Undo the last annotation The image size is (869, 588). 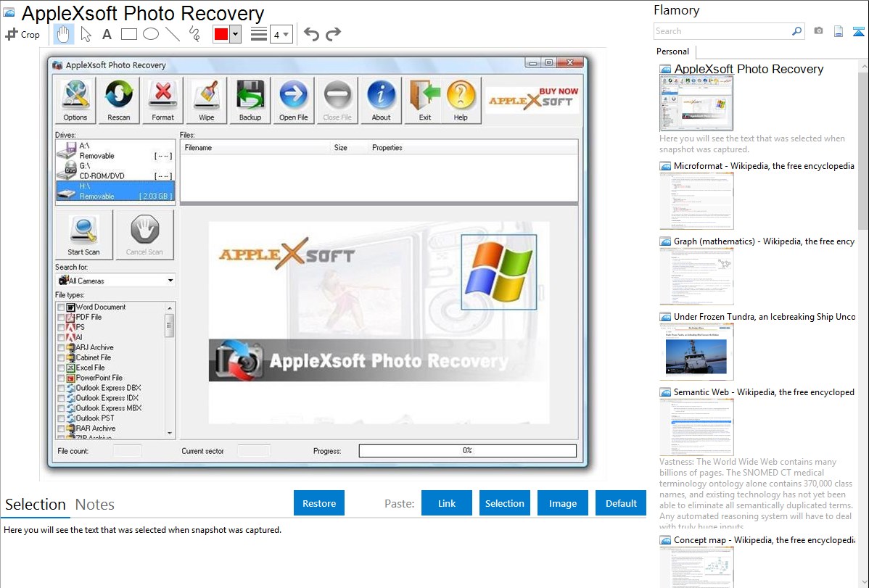tap(311, 34)
